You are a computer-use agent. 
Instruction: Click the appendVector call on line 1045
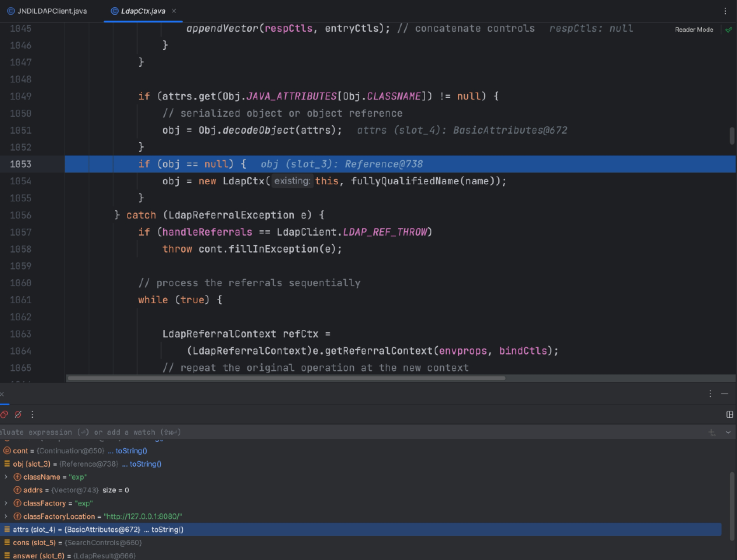point(223,28)
